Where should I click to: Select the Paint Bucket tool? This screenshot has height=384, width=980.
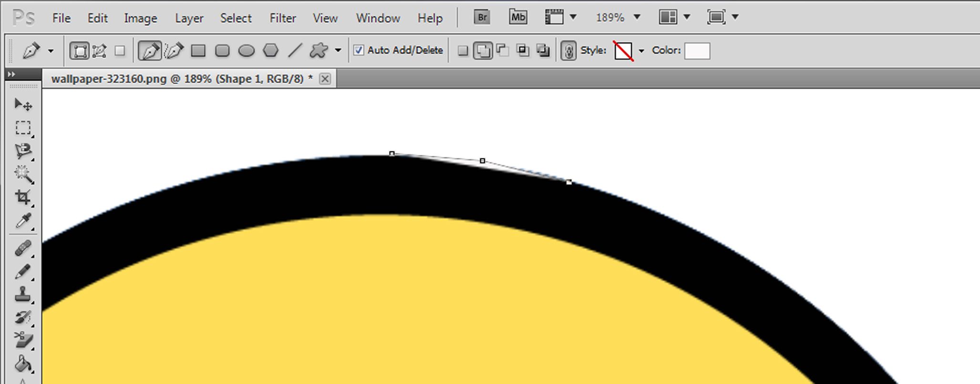point(23,364)
